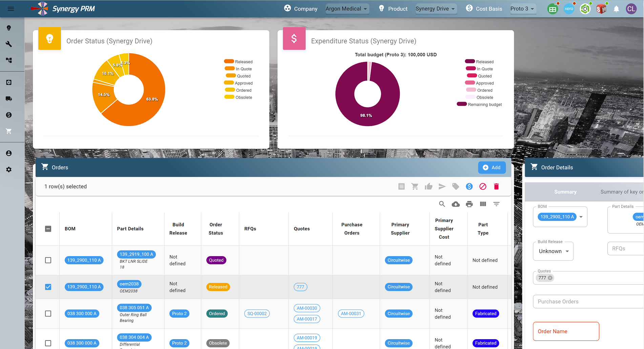Open the Proto 3 cost basis dropdown
This screenshot has width=644, height=349.
(523, 9)
